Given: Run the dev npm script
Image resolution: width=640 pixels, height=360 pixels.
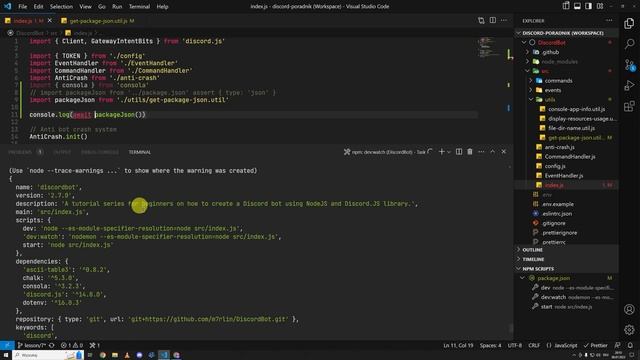Looking at the screenshot, I should (567, 288).
